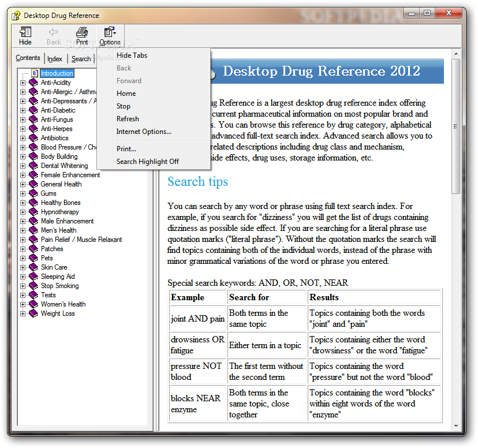This screenshot has width=478, height=448.
Task: Choose Hide Tabs from Options menu
Action: (132, 55)
